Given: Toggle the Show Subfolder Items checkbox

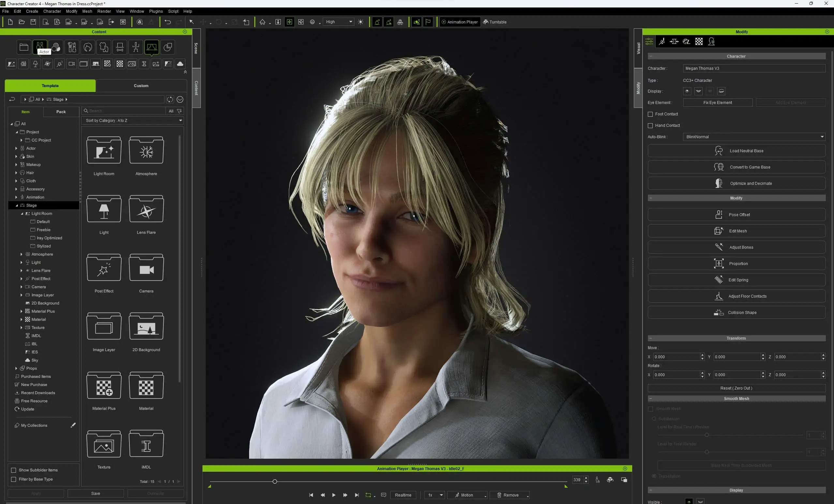Looking at the screenshot, I should [14, 470].
